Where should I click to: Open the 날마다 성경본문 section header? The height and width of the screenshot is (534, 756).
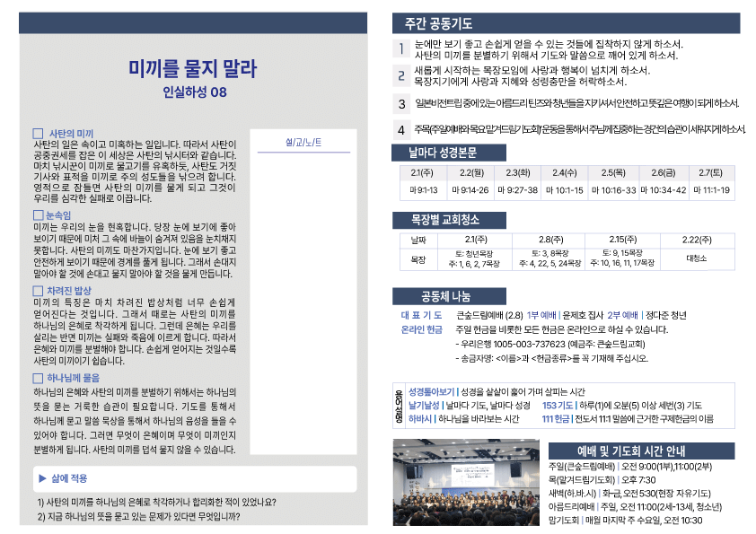(442, 153)
